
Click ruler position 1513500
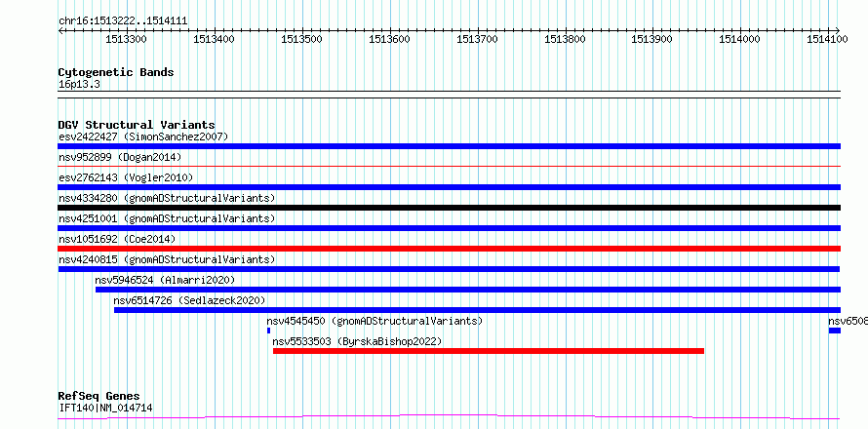point(301,39)
